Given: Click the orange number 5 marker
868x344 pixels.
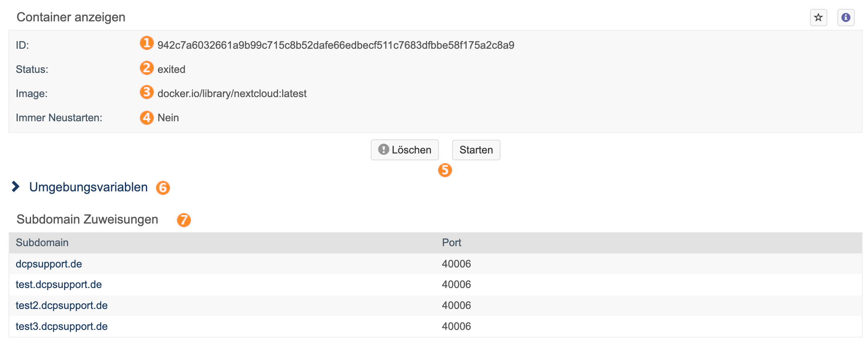Looking at the screenshot, I should tap(445, 170).
